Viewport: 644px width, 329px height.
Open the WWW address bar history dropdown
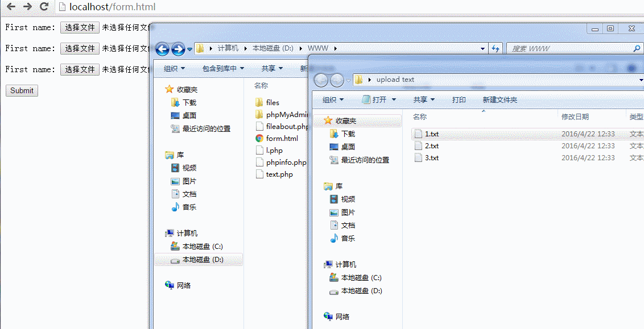(x=482, y=49)
